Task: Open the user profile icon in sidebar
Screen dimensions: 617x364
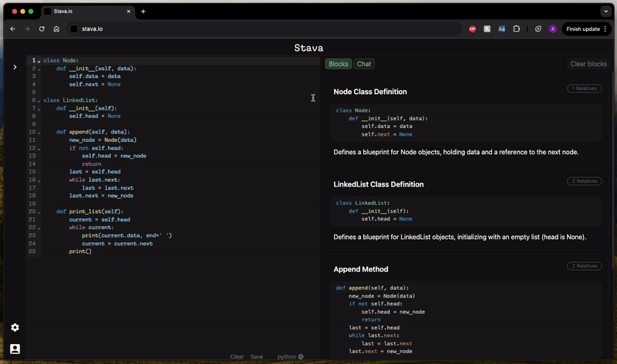Action: (x=15, y=349)
